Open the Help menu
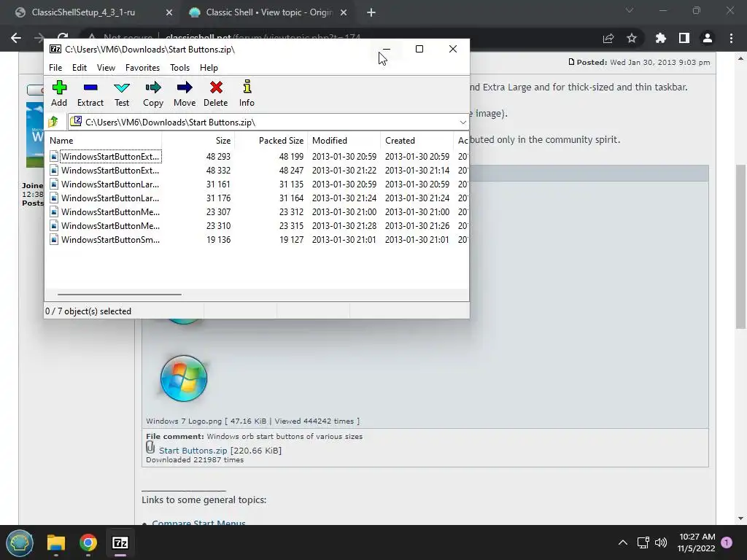 click(209, 68)
